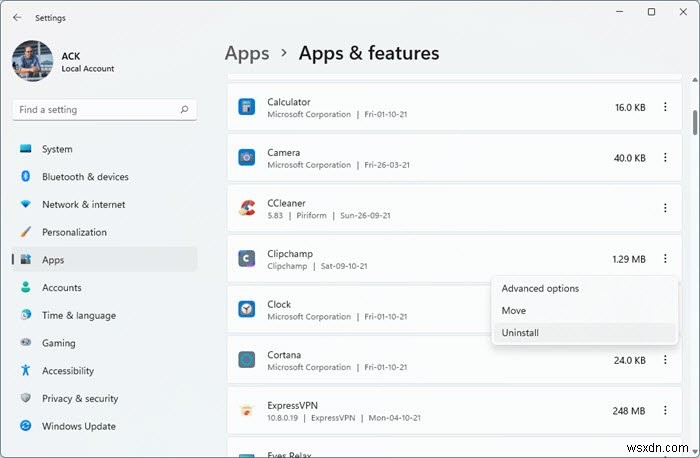700x458 pixels.
Task: Select the Clipchamp app name
Action: (290, 254)
